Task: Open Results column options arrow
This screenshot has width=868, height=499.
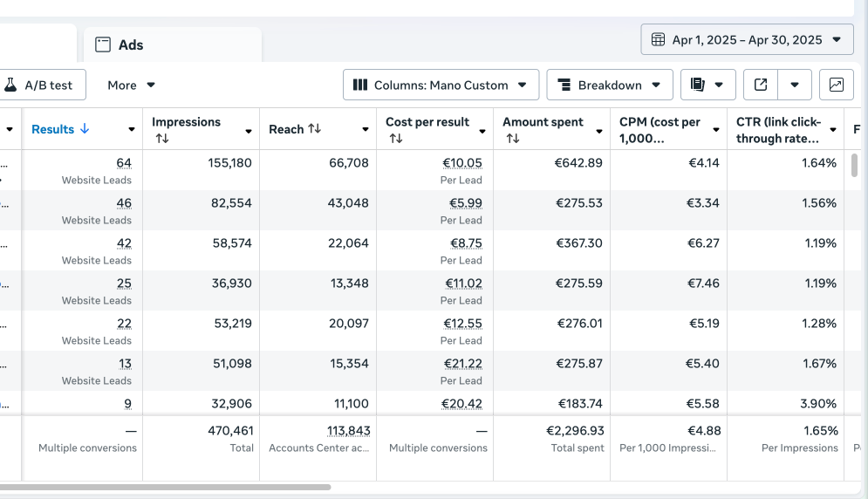Action: coord(132,130)
